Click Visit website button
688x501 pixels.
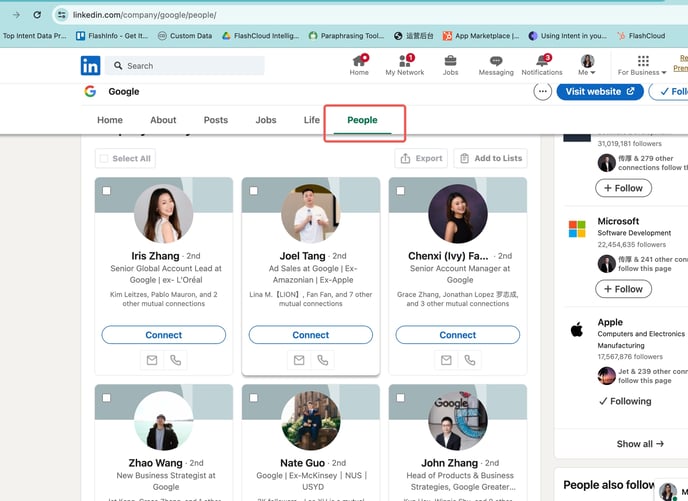click(600, 92)
